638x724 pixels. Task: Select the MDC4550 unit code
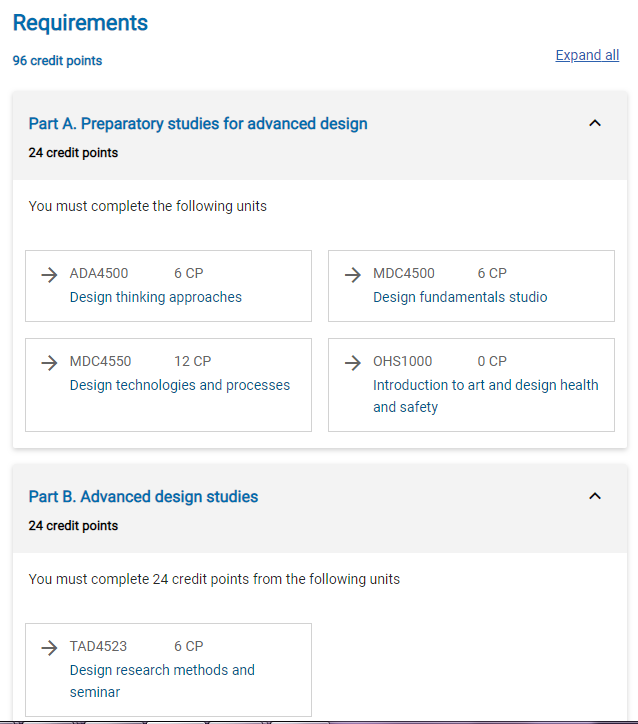(100, 361)
